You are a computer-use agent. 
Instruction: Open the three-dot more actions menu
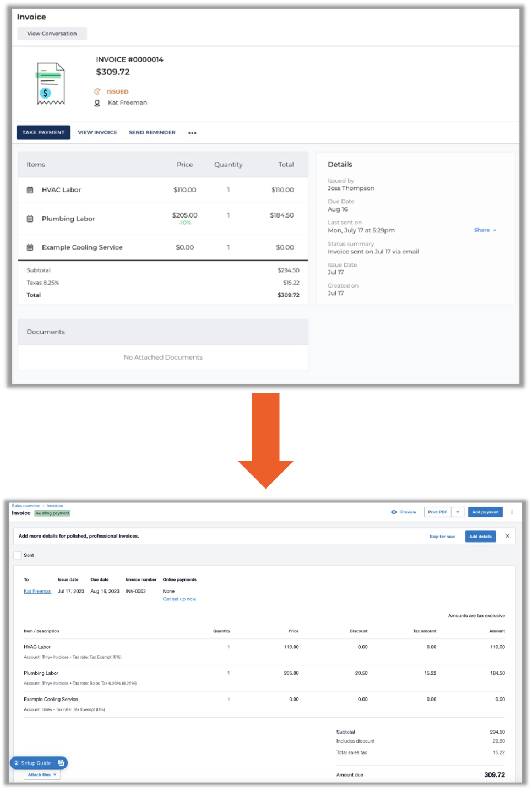(x=192, y=133)
